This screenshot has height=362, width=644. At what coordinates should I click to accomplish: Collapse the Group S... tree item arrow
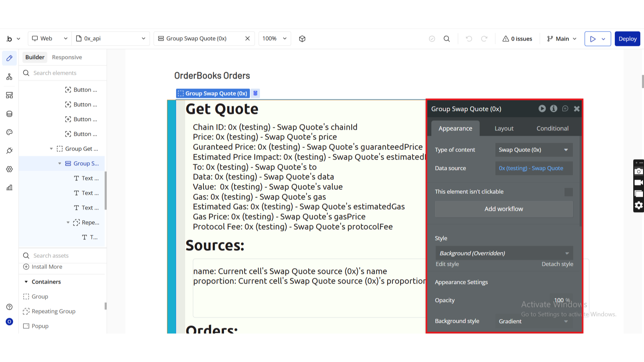coord(60,164)
